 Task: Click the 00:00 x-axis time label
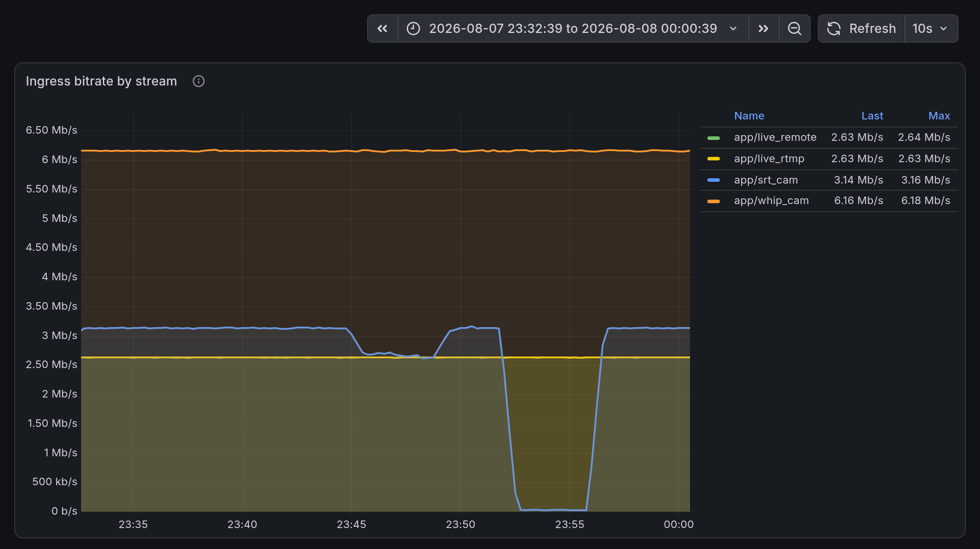(x=678, y=524)
